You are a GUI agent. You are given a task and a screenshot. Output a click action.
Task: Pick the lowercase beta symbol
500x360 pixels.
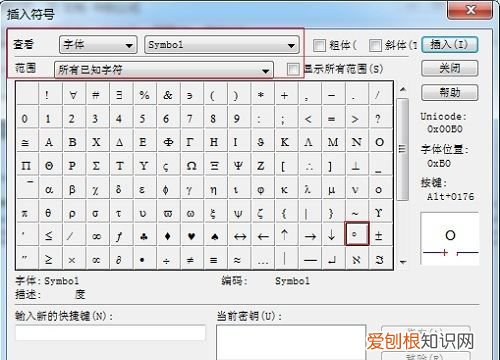tap(73, 188)
